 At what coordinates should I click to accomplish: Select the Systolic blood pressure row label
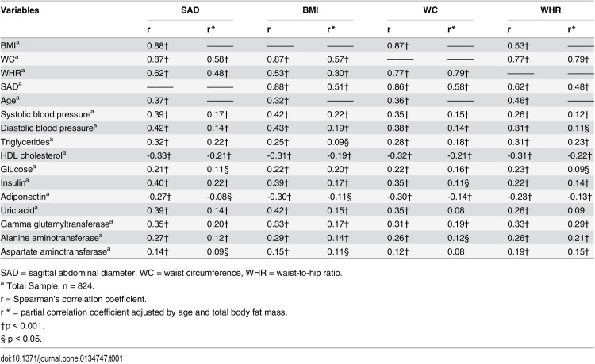(x=47, y=114)
